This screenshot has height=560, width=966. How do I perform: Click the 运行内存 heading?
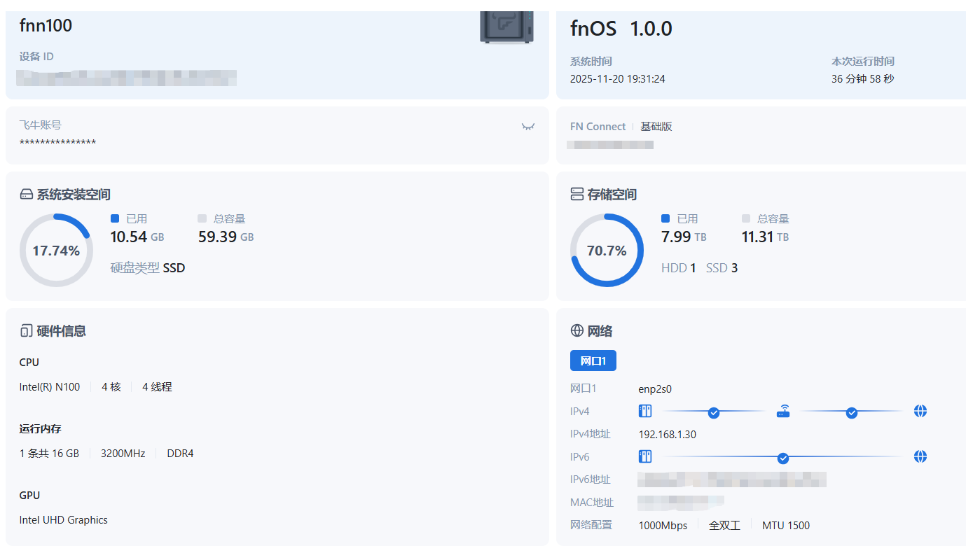click(x=41, y=428)
